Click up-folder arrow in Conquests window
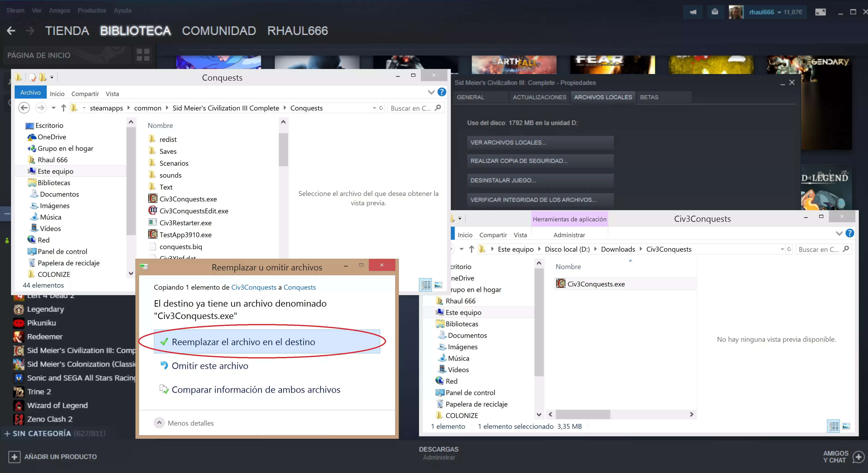Screen dimensions: 868x473 [x=63, y=108]
